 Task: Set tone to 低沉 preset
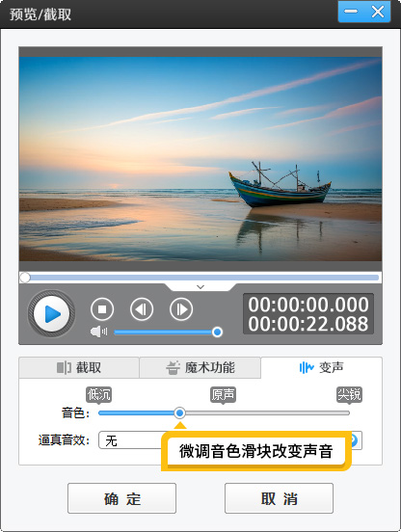[x=98, y=394]
